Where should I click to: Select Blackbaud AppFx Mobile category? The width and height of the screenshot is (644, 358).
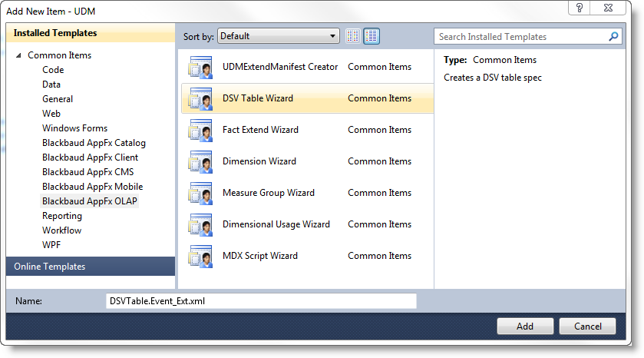tap(92, 187)
